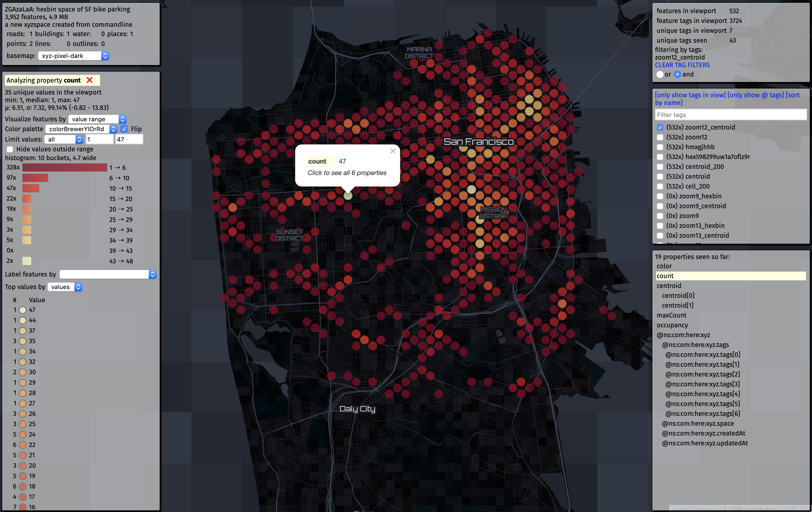Select the 'or' tag filter radio

(660, 74)
